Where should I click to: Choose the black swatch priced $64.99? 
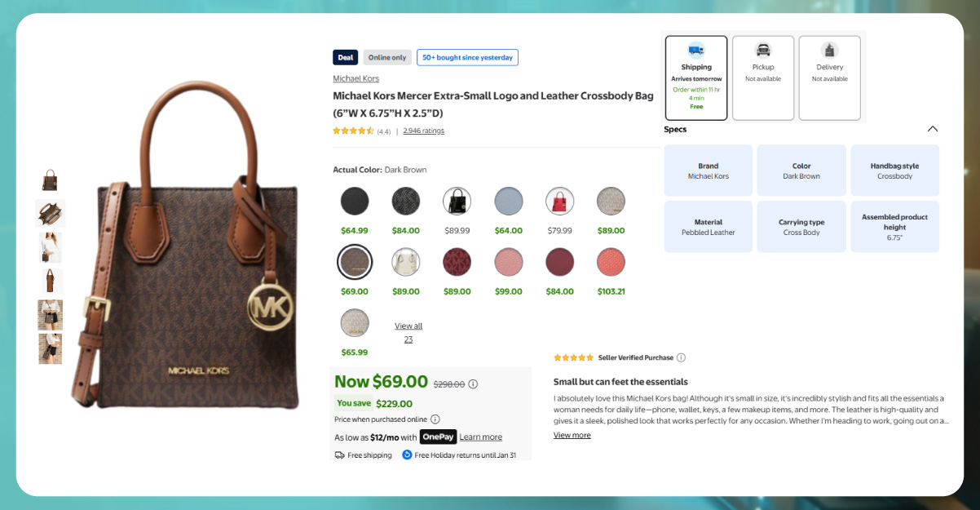click(355, 201)
